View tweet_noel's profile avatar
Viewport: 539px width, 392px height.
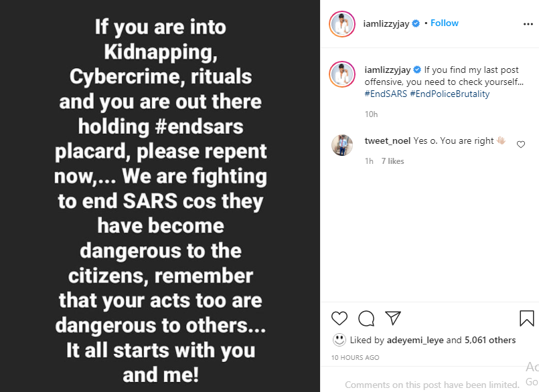342,145
